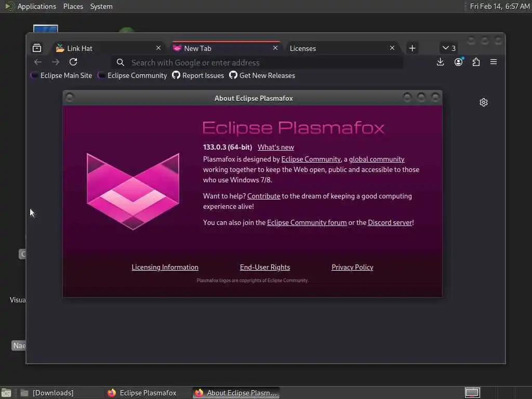Viewport: 532px width, 399px height.
Task: Follow the Eclipse Community link in description
Action: point(311,159)
